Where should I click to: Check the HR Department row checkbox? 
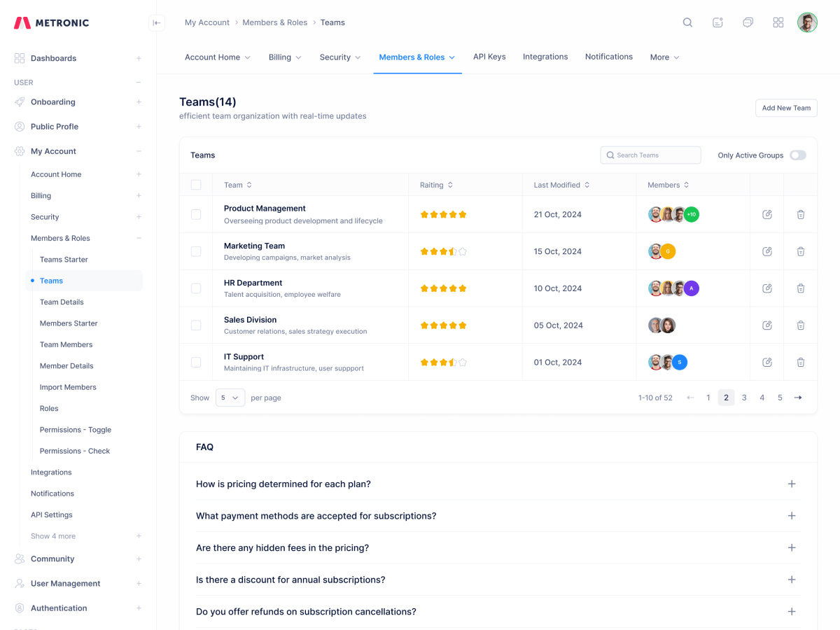pyautogui.click(x=196, y=288)
